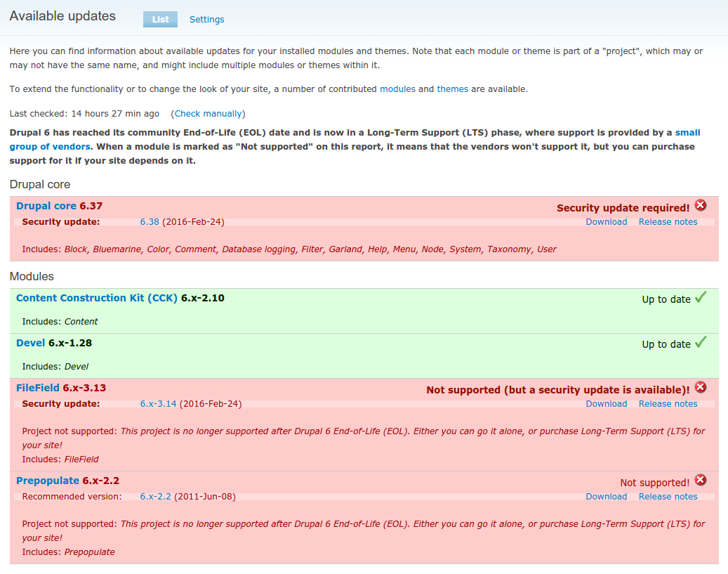Download FileField 6.x-3.14 security update
The height and width of the screenshot is (574, 728).
point(606,404)
